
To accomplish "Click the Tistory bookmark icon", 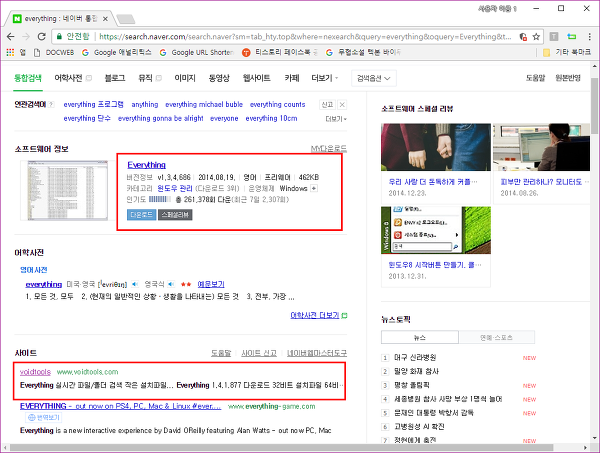I will coord(246,52).
